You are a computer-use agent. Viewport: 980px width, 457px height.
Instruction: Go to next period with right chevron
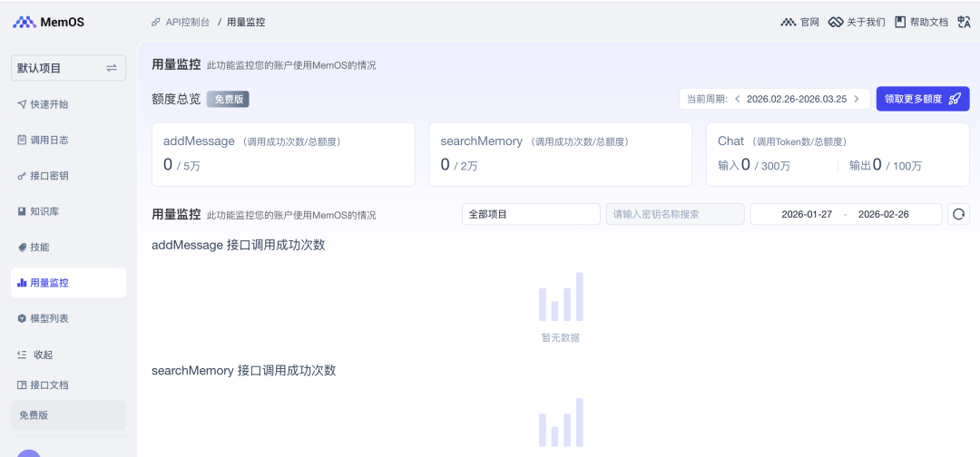coord(857,99)
